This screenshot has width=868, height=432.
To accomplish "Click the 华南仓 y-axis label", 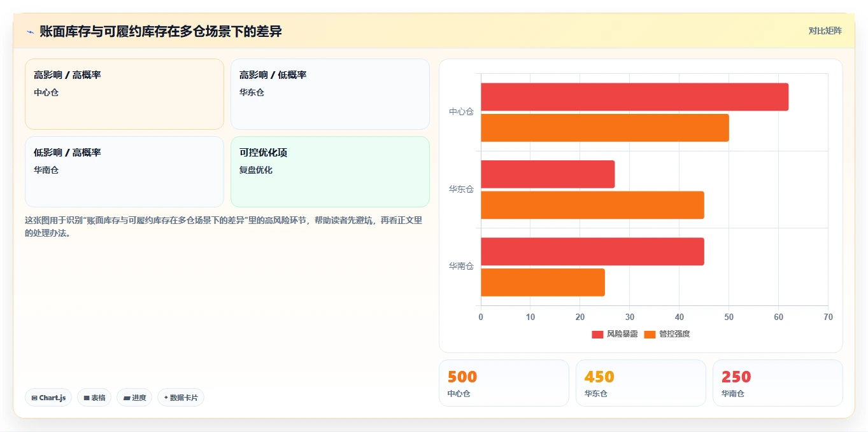I will point(461,267).
